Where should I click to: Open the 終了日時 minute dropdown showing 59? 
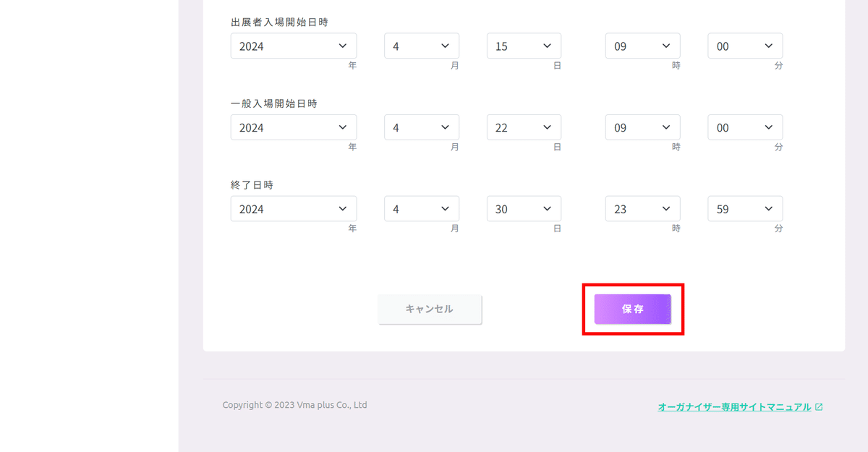(745, 209)
